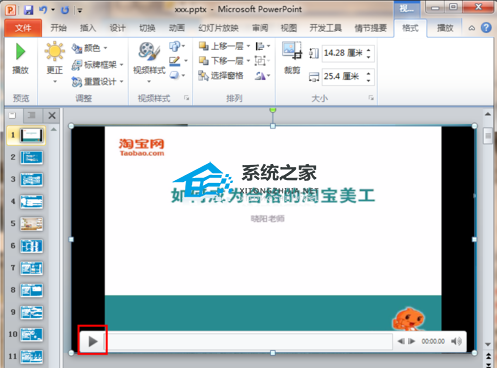Click the Redo icon in quick access toolbar

[65, 10]
